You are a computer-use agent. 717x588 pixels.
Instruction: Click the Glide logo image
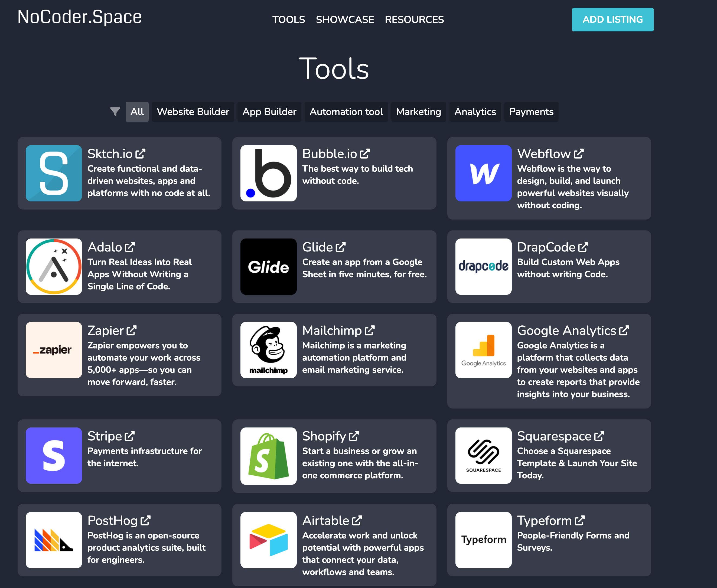coord(269,267)
